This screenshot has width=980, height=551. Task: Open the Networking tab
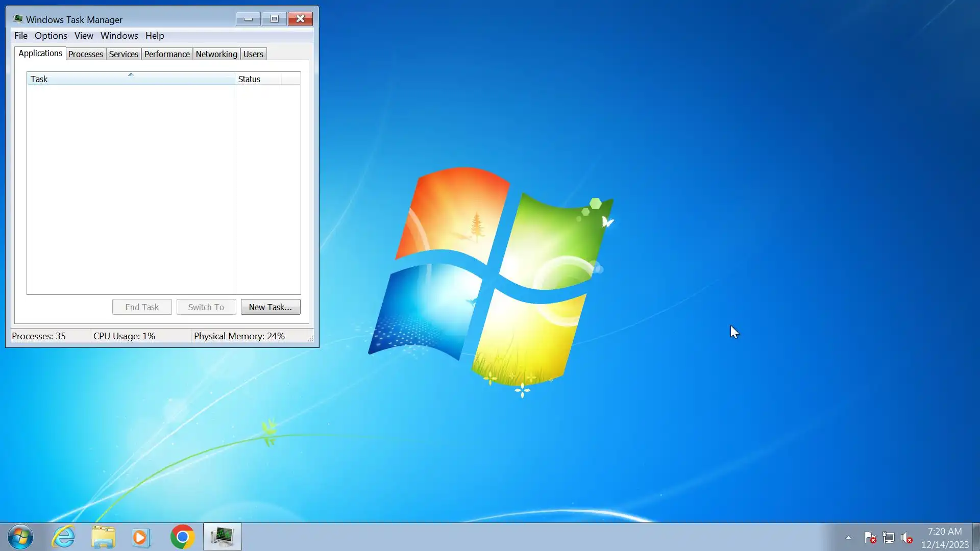tap(216, 54)
